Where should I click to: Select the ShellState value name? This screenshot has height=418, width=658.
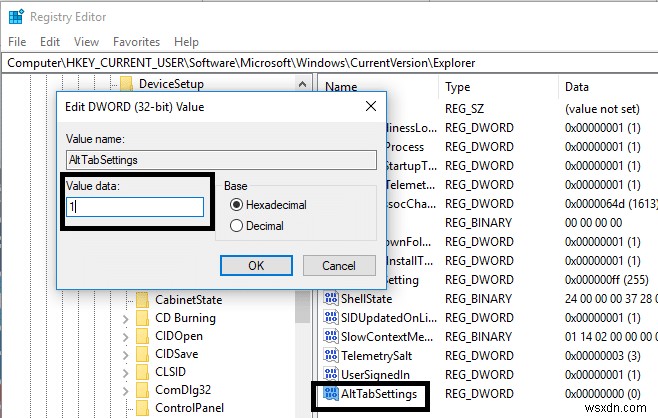pos(366,299)
